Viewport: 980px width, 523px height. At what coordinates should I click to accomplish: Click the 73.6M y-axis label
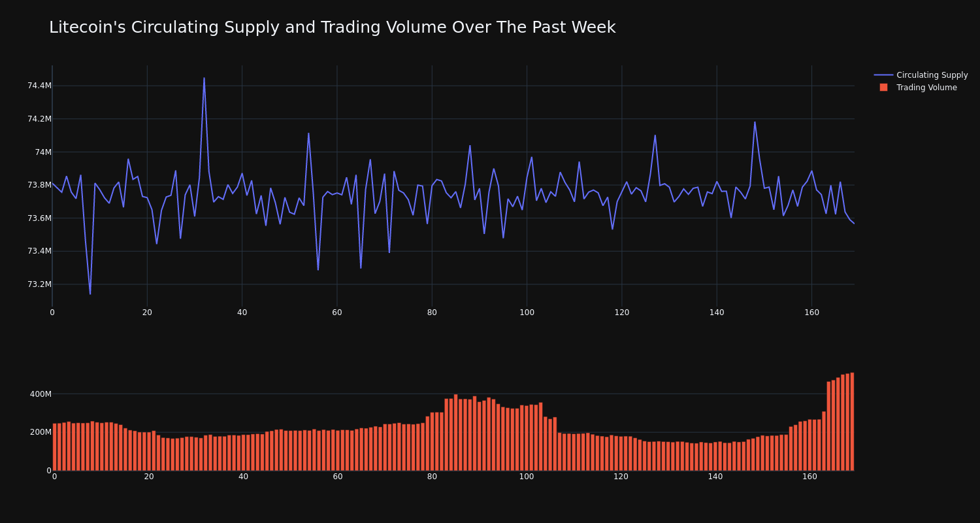pyautogui.click(x=39, y=218)
